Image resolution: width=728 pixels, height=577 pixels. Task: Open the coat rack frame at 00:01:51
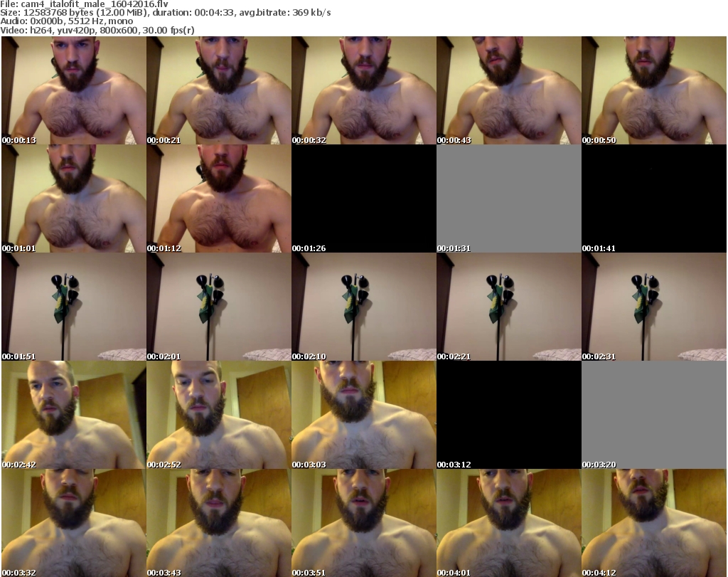[x=74, y=307]
